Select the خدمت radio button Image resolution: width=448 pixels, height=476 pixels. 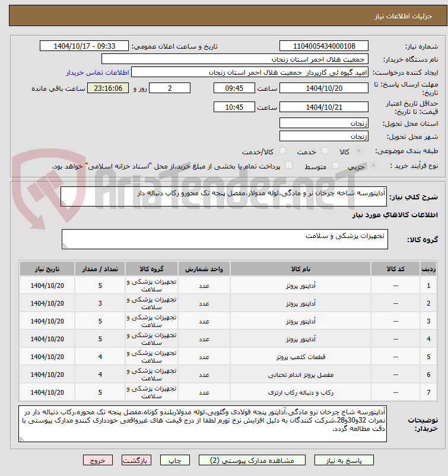(325, 151)
